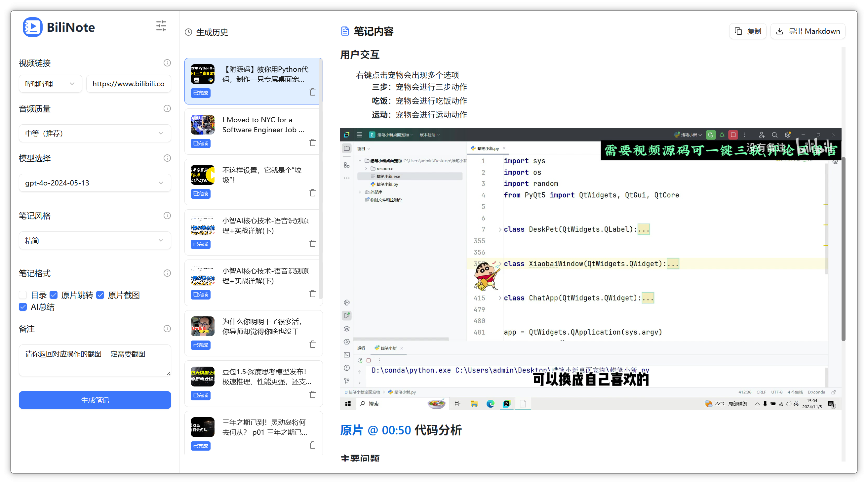Image resolution: width=868 pixels, height=484 pixels.
Task: Open the settings sliders icon beside BiliNote title
Action: (x=161, y=25)
